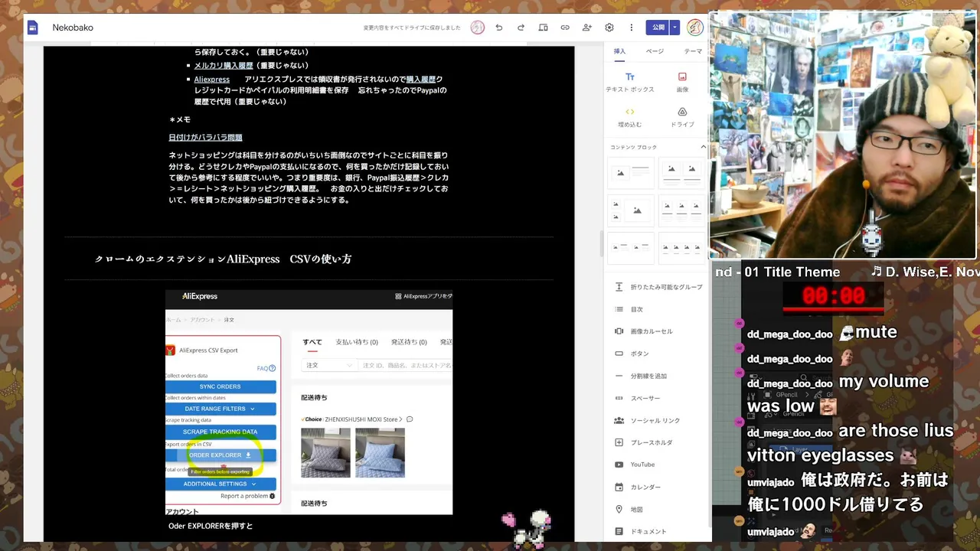Screen dimensions: 980x551
Task: Open the 購入履歴 link after Aliexpress text
Action: point(420,80)
